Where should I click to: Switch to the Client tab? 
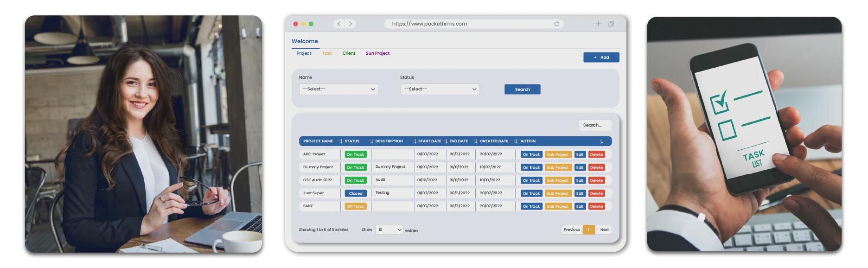[x=349, y=53]
